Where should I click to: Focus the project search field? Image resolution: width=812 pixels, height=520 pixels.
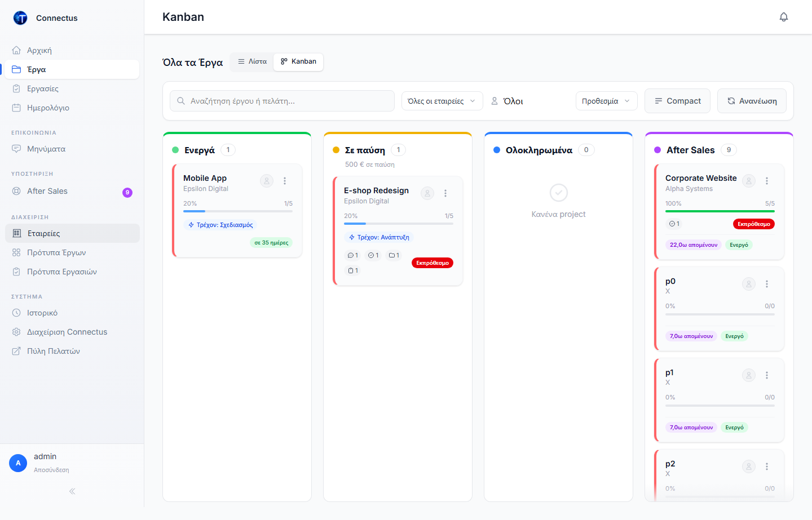pyautogui.click(x=282, y=101)
